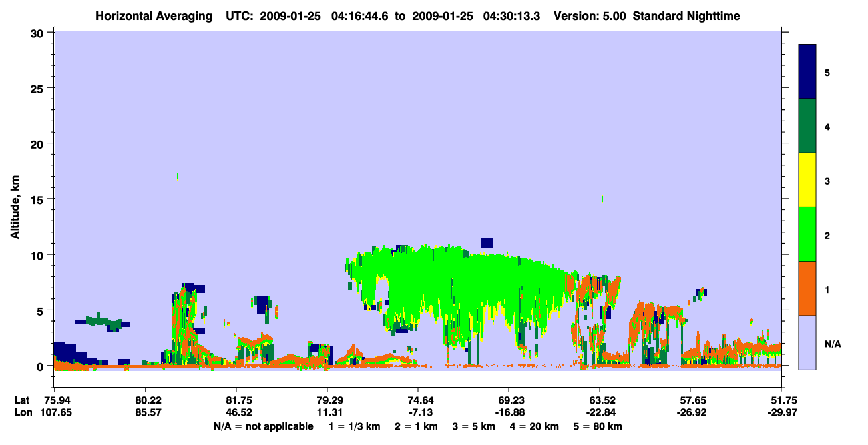
Task: Click the legend label '4'
Action: pos(827,126)
